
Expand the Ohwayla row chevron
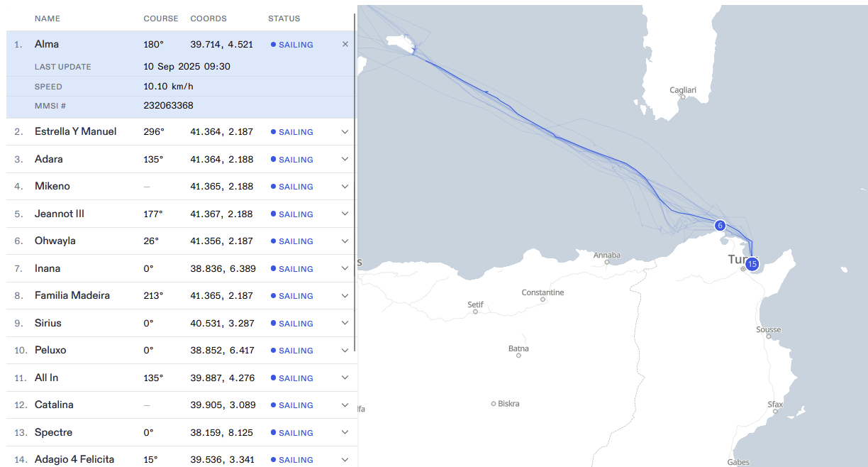click(x=345, y=241)
